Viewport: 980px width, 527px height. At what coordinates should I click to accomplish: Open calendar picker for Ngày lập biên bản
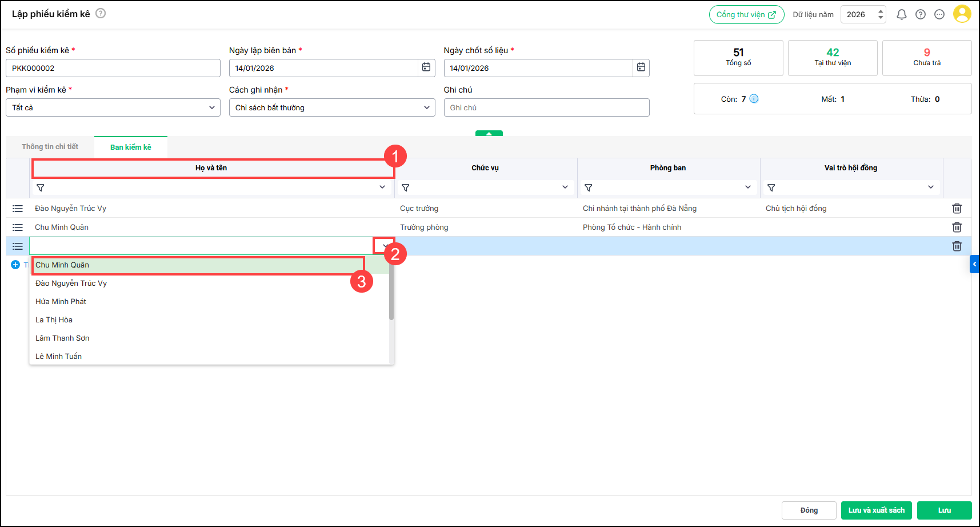point(426,67)
